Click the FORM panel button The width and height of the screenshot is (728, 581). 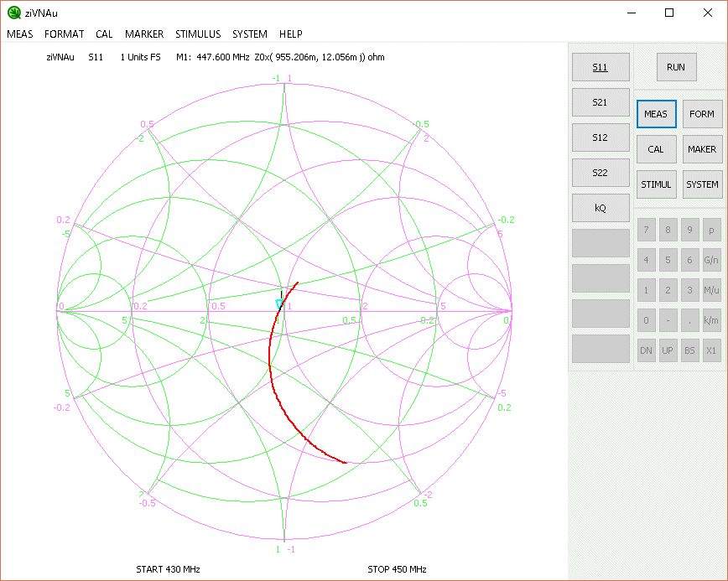click(702, 114)
